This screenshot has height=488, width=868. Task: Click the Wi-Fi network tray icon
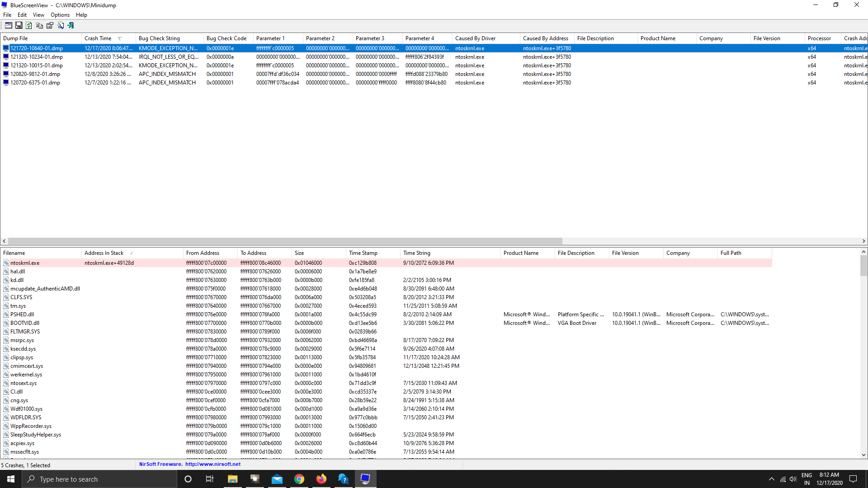coord(783,479)
